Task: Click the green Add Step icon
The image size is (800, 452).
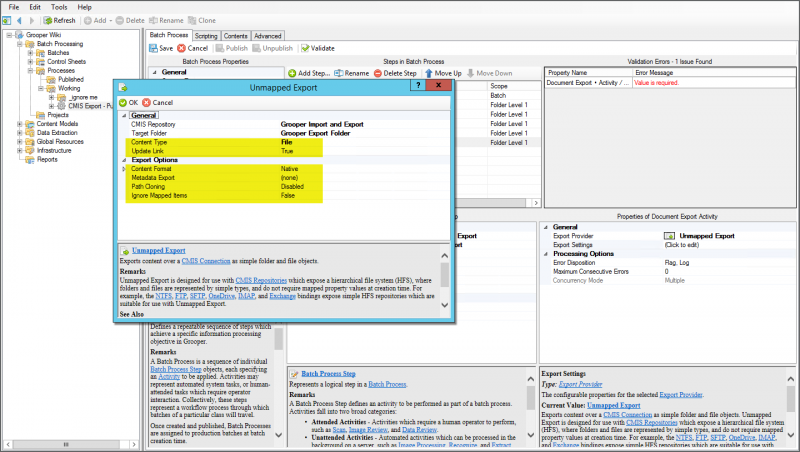Action: point(291,73)
